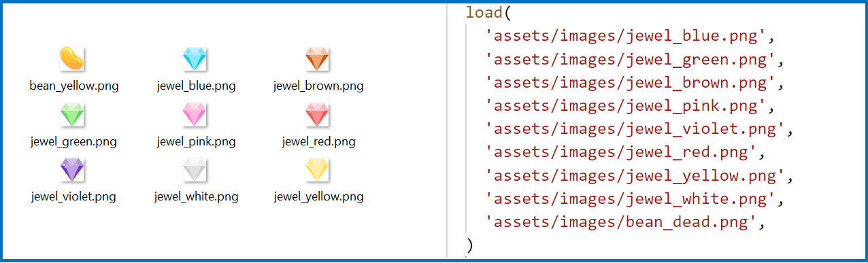Click the bean_yellow.png file name
Screen dimensions: 868x263
[74, 86]
